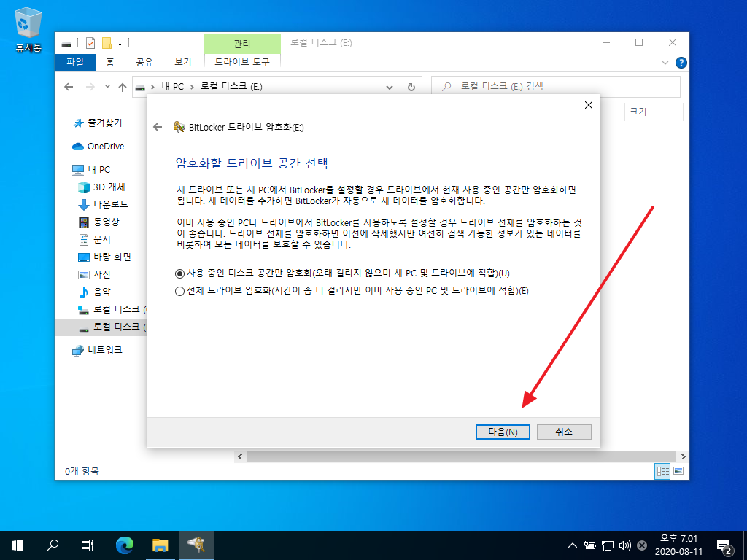
Task: Open the 동영상 folder
Action: tap(98, 222)
